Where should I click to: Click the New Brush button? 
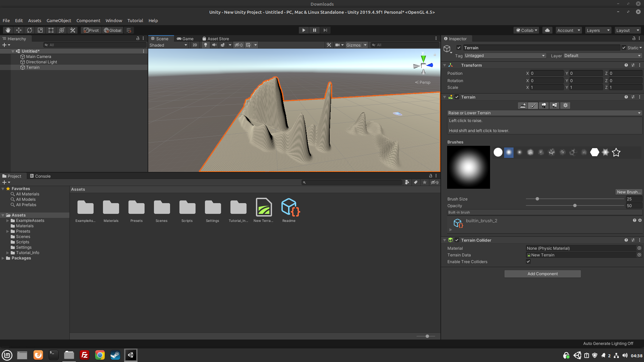(x=629, y=192)
